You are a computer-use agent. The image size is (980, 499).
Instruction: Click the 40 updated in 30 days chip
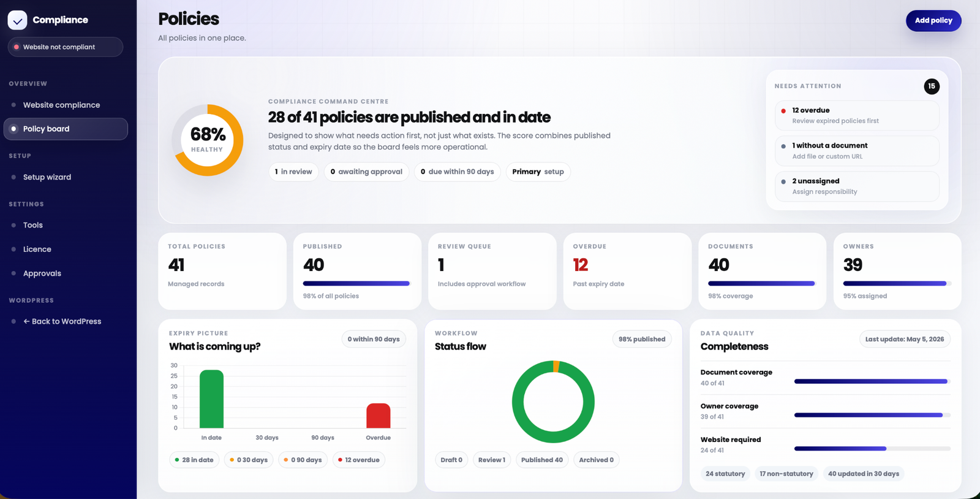tap(864, 474)
